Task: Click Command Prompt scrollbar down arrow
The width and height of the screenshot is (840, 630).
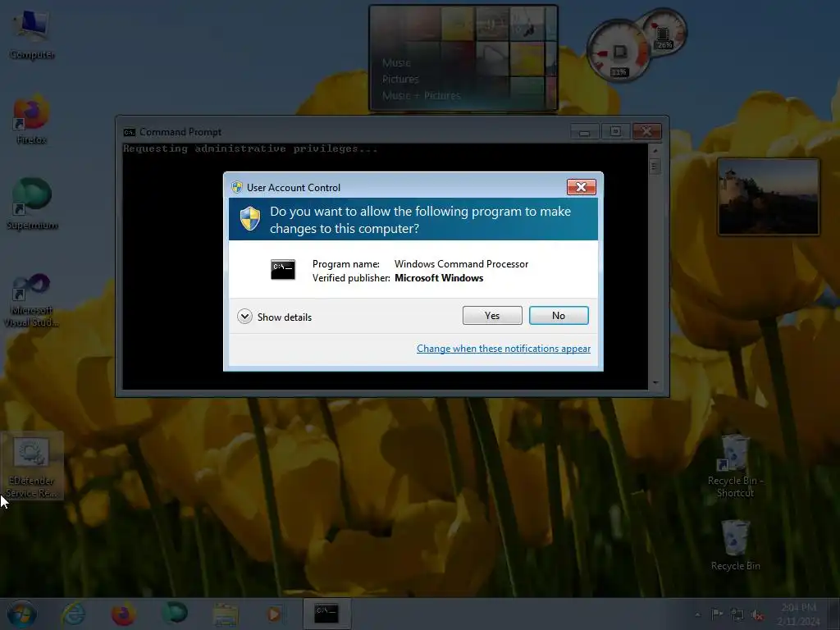Action: click(x=655, y=382)
